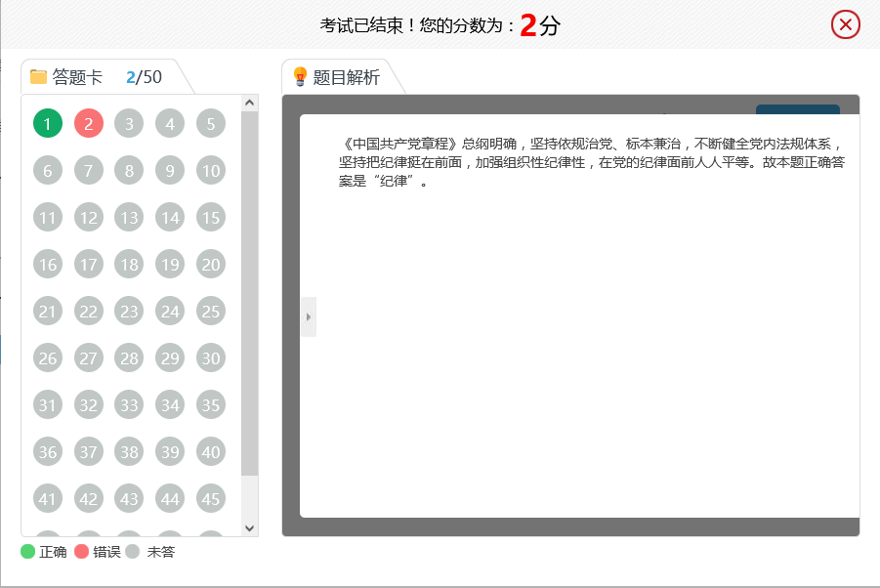Navigate to question 45
Viewport: 880px width, 588px height.
211,498
